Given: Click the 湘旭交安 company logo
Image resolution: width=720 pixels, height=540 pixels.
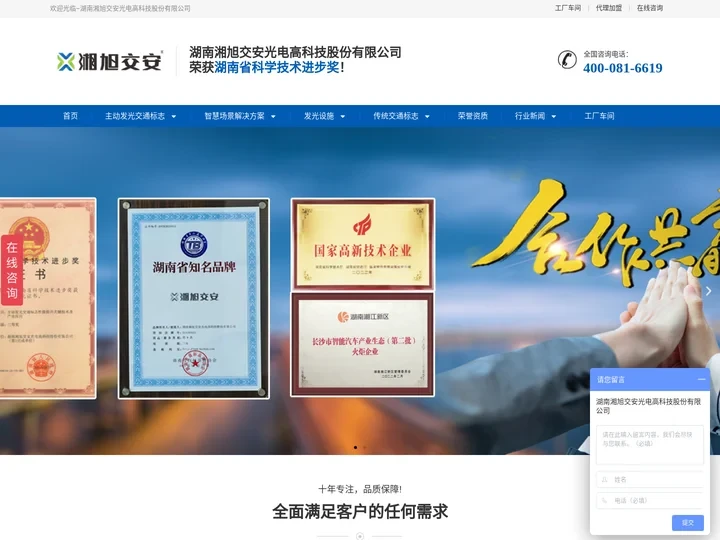Looking at the screenshot, I should tap(110, 61).
